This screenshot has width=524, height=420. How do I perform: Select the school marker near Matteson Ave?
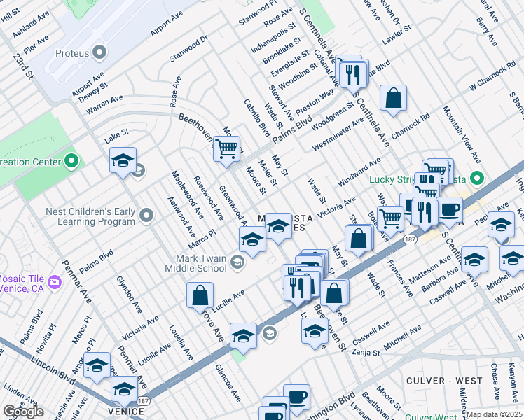point(474,260)
